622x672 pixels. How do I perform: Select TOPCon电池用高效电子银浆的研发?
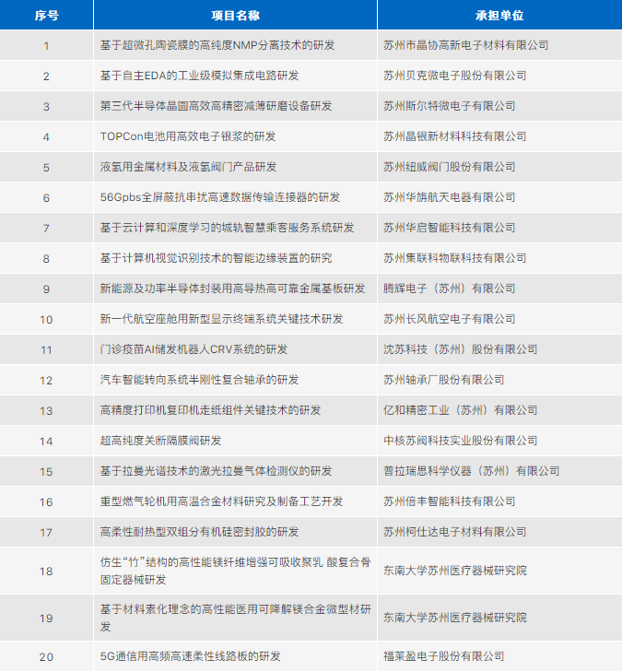point(188,136)
